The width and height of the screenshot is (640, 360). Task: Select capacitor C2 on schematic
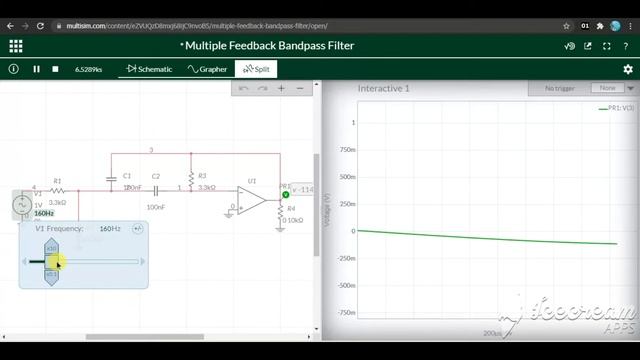click(x=156, y=191)
